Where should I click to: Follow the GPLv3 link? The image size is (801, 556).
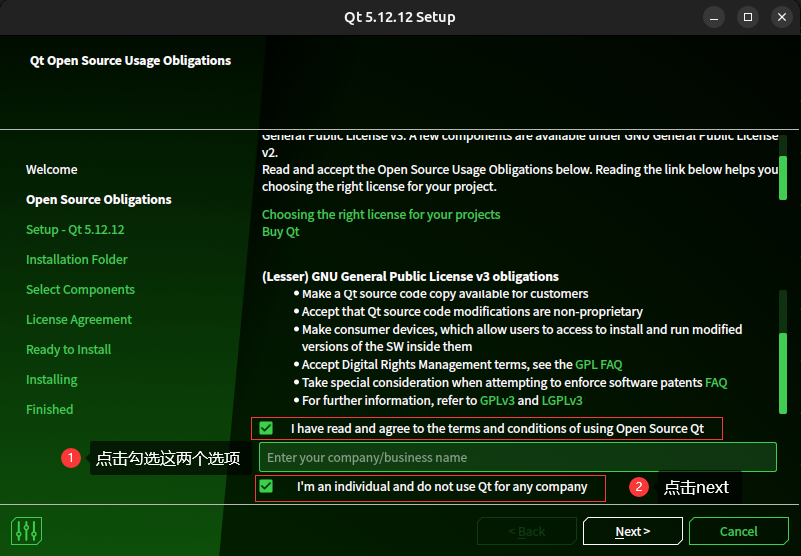(497, 400)
